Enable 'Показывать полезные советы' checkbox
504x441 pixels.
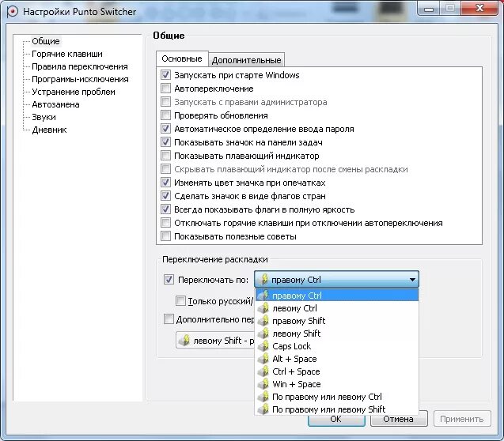(x=165, y=236)
